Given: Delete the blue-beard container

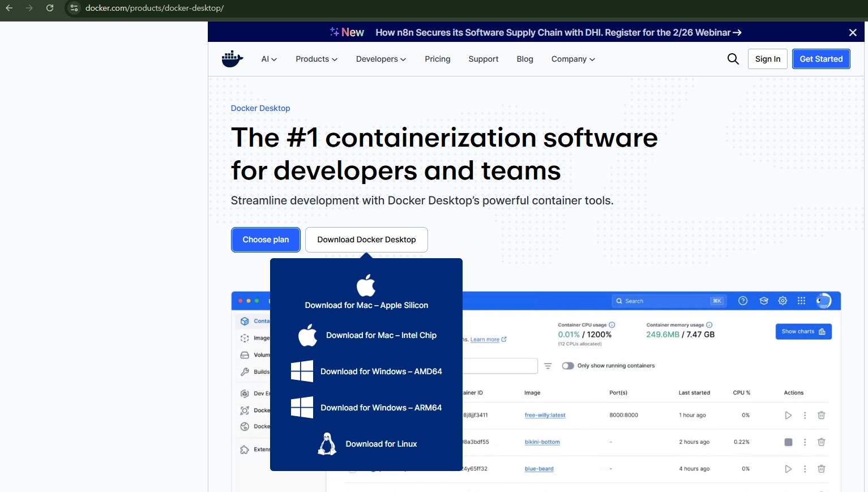Looking at the screenshot, I should [821, 469].
